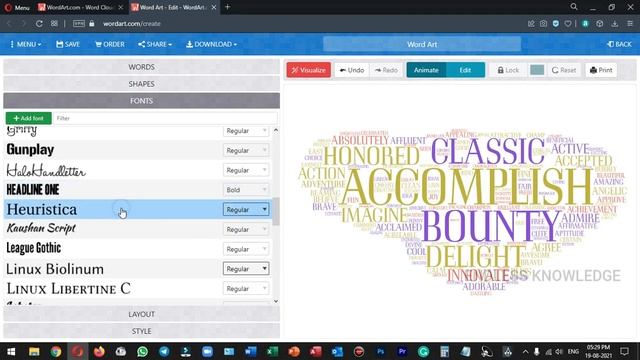
Task: Open style dropdown for Linux Biolinum
Action: point(246,269)
